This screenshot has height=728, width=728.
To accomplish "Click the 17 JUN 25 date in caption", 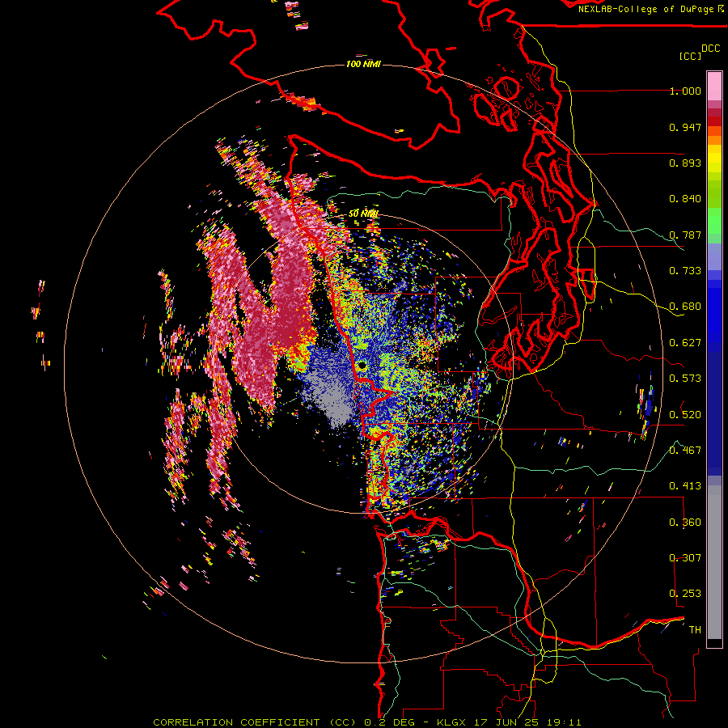I will click(x=507, y=722).
